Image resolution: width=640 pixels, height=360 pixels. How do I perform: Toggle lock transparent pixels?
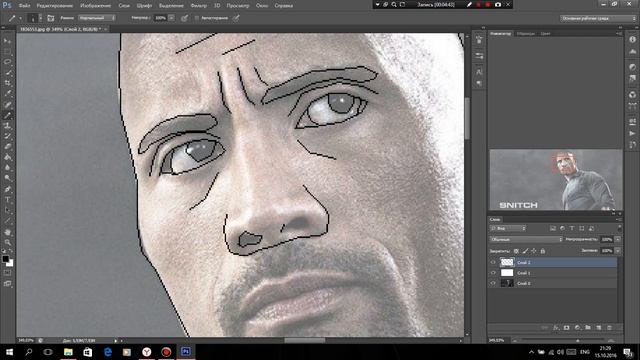(516, 251)
